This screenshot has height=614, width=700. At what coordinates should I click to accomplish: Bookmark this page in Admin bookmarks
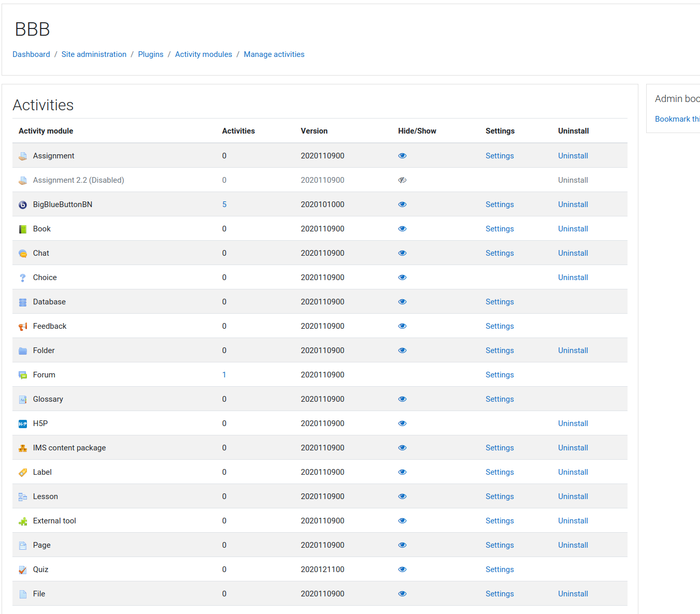pos(677,119)
